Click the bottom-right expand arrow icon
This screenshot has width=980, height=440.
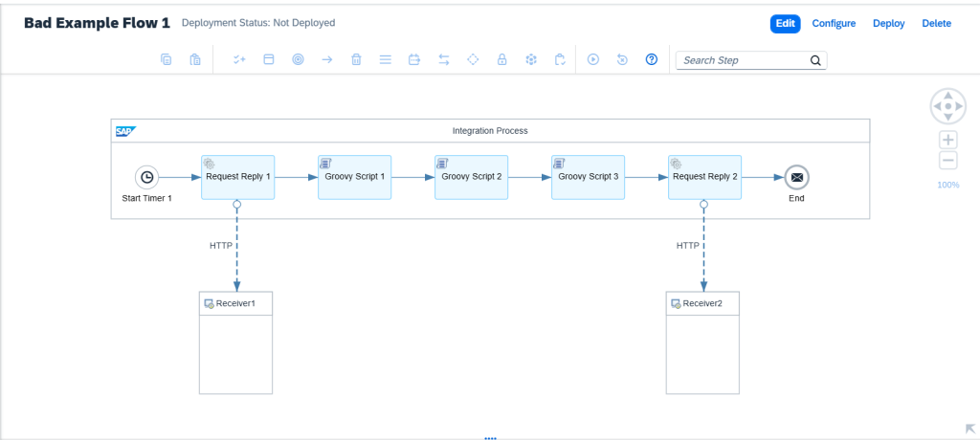click(x=970, y=429)
